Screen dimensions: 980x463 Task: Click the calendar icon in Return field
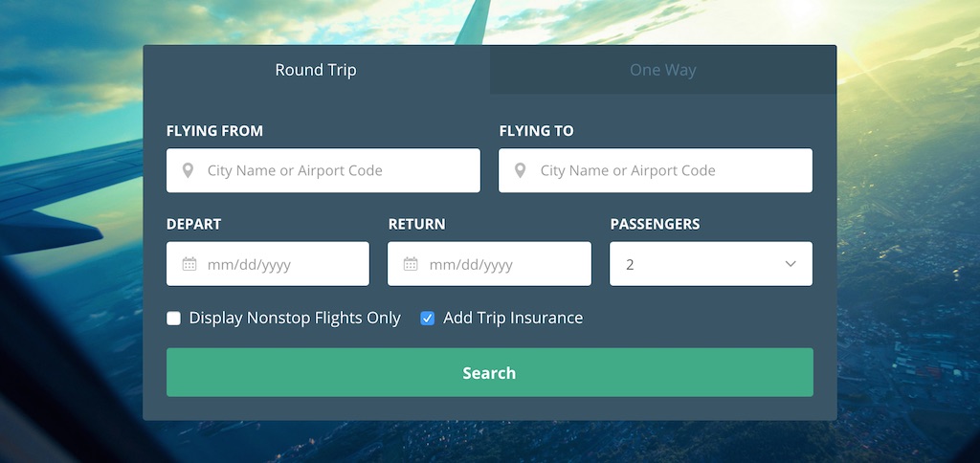tap(411, 264)
